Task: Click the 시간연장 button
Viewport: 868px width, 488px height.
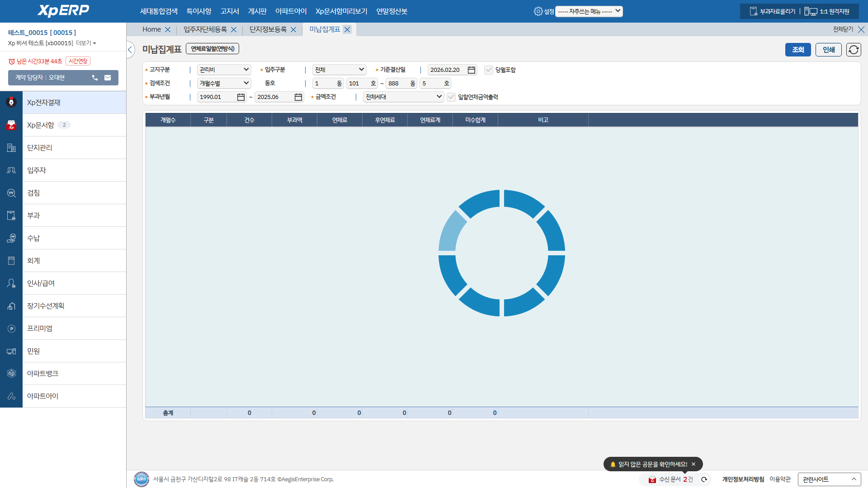Action: 78,61
